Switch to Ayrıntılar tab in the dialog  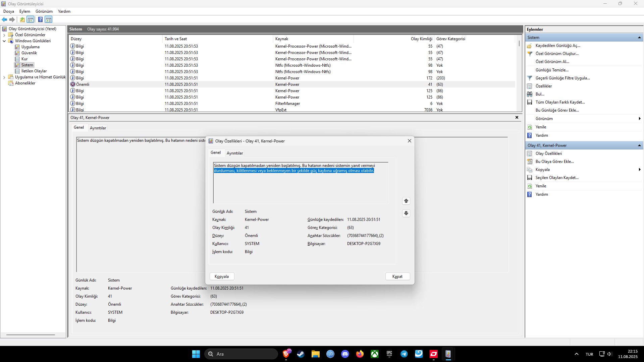pyautogui.click(x=234, y=153)
